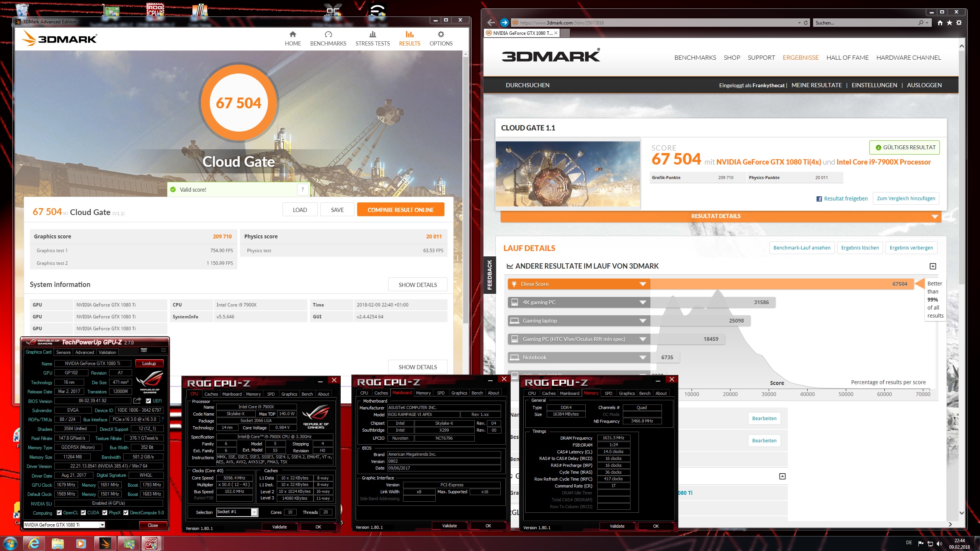Screen dimensions: 980x551
Task: Click Bus Interface question mark in GPU-Z
Action: (x=162, y=419)
